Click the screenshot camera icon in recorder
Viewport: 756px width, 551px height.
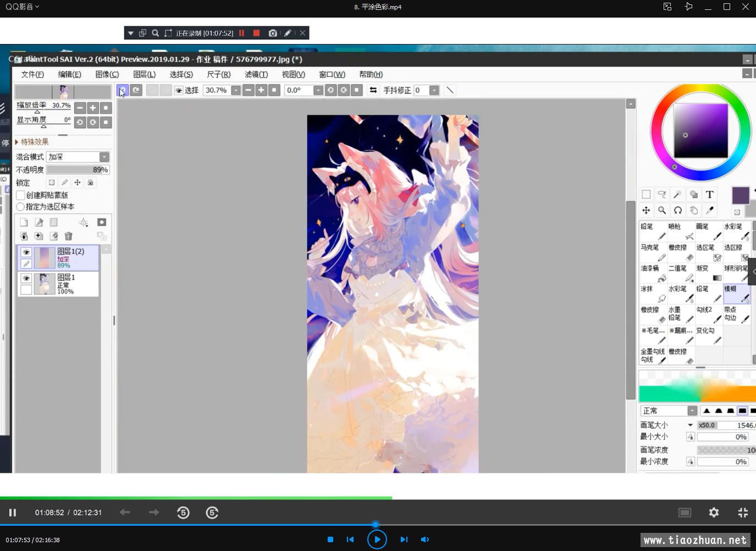[x=273, y=33]
